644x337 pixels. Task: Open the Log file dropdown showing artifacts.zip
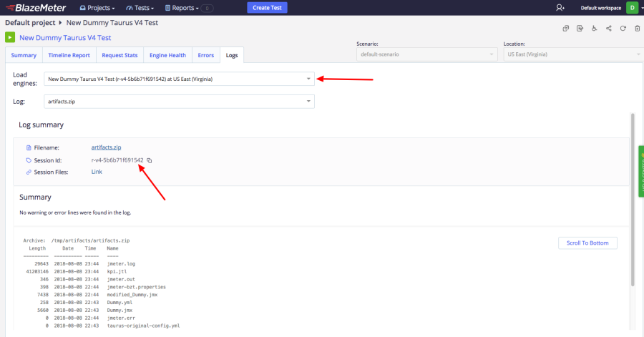(179, 102)
